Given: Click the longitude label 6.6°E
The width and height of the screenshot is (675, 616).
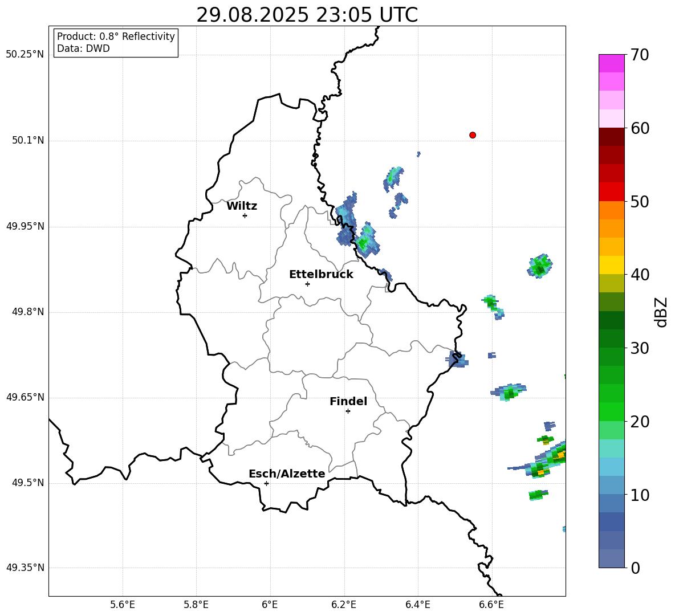Looking at the screenshot, I should 491,605.
